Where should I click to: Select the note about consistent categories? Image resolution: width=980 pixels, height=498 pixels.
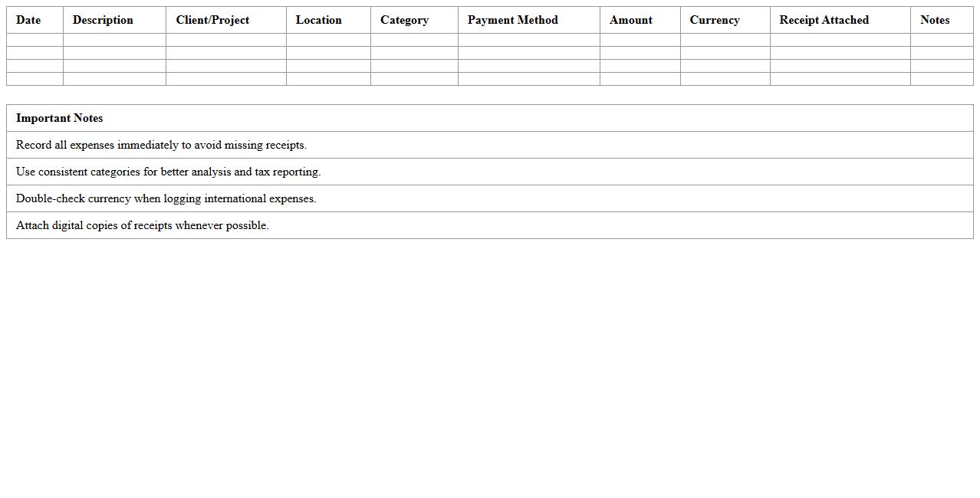[168, 172]
